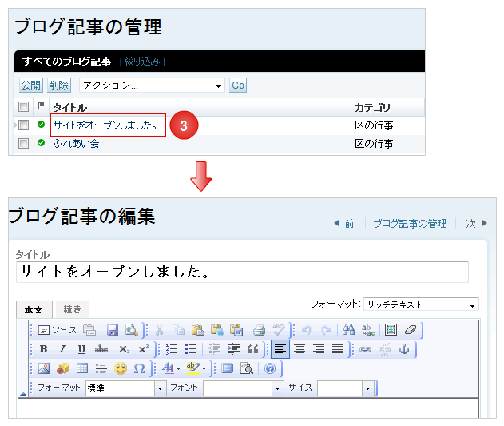Click the Spell check ABC icon
The width and height of the screenshot is (504, 426).
(278, 330)
